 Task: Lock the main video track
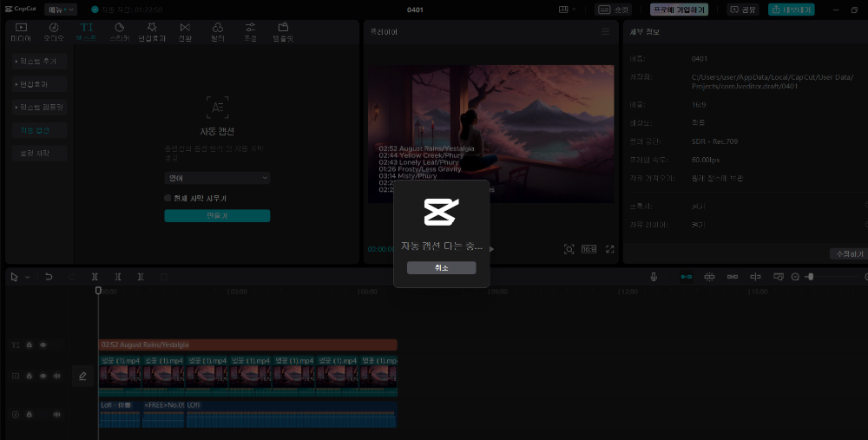(x=30, y=376)
